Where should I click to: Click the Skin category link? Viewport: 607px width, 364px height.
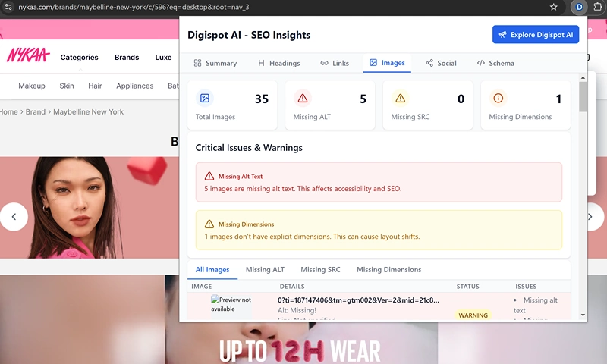point(67,86)
